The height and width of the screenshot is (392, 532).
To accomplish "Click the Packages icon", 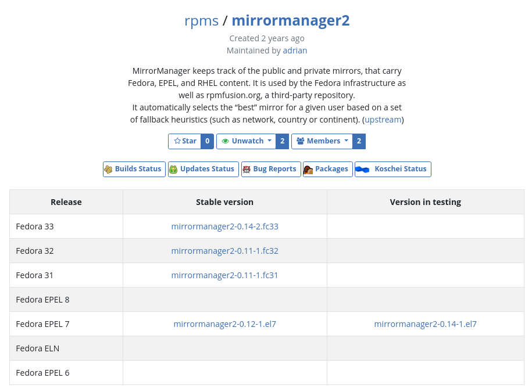I will pos(308,170).
